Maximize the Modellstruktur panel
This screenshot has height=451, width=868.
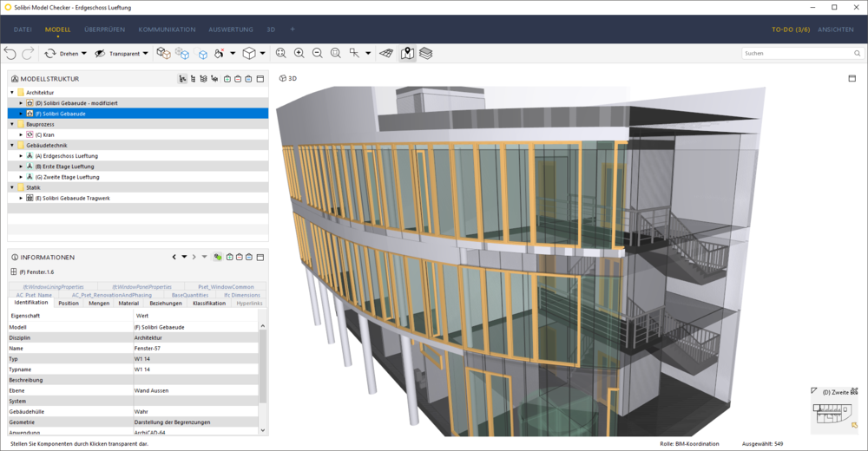(x=260, y=79)
